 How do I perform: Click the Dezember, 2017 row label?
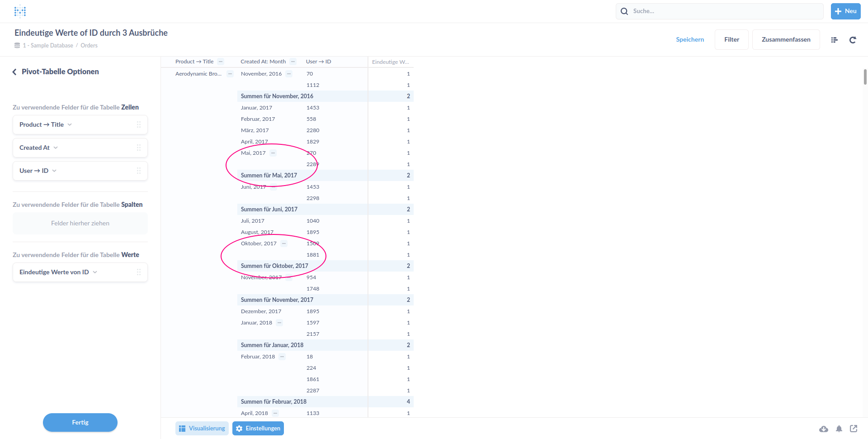[x=261, y=311]
